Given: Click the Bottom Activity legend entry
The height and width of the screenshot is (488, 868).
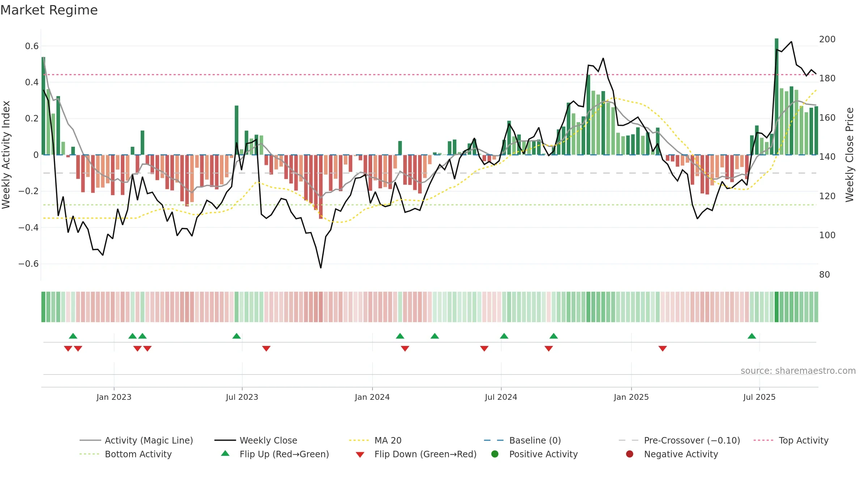Looking at the screenshot, I should click(125, 454).
